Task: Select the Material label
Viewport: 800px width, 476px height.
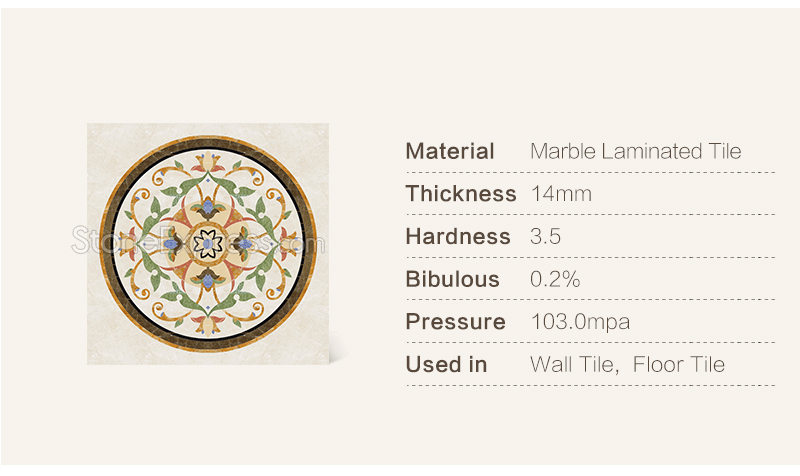Action: 449,151
